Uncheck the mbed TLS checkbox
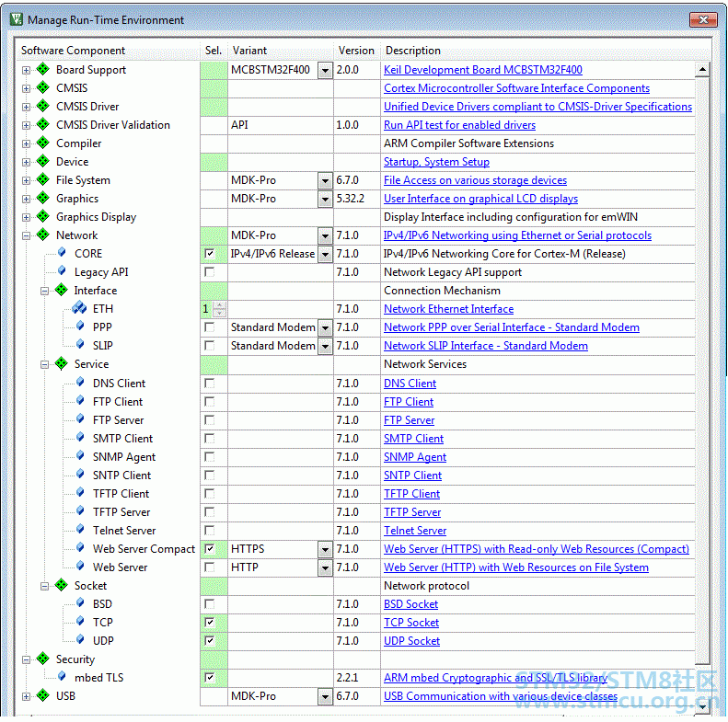 (210, 678)
